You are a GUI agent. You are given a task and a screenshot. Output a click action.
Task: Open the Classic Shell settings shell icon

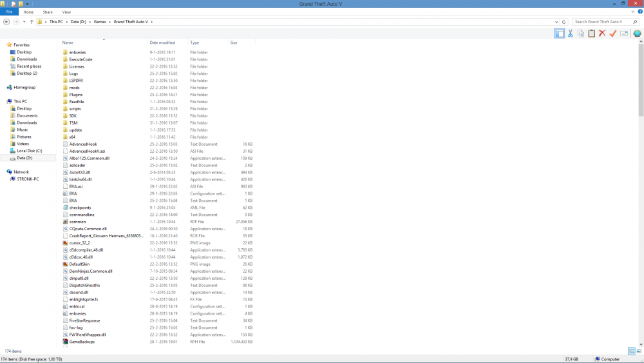pyautogui.click(x=637, y=34)
